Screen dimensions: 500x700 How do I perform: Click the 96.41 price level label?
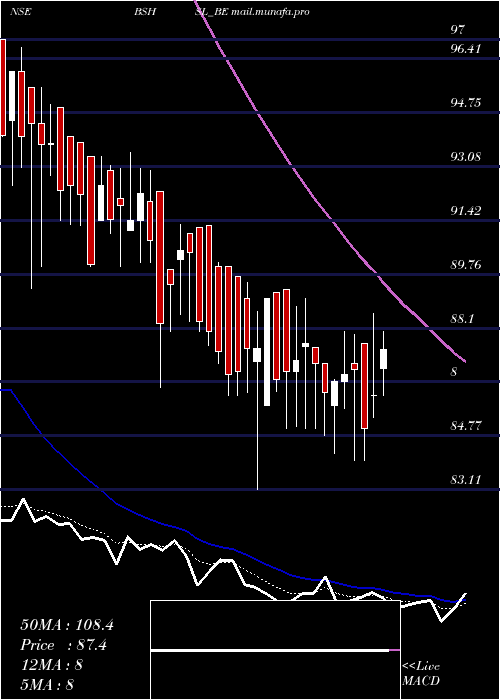465,49
